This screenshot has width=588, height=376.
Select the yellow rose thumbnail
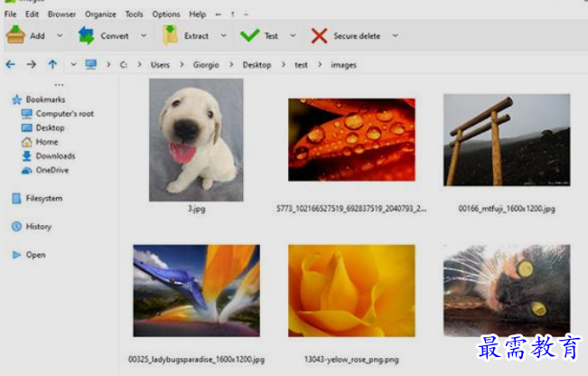click(x=351, y=290)
